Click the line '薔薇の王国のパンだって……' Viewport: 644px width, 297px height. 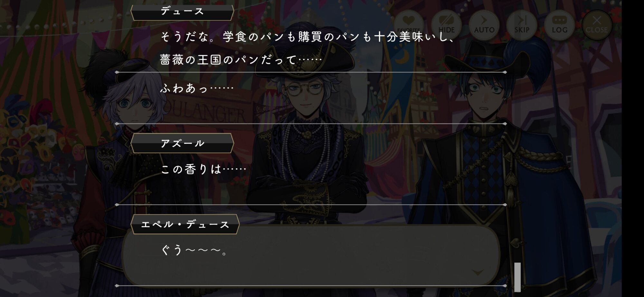click(241, 60)
